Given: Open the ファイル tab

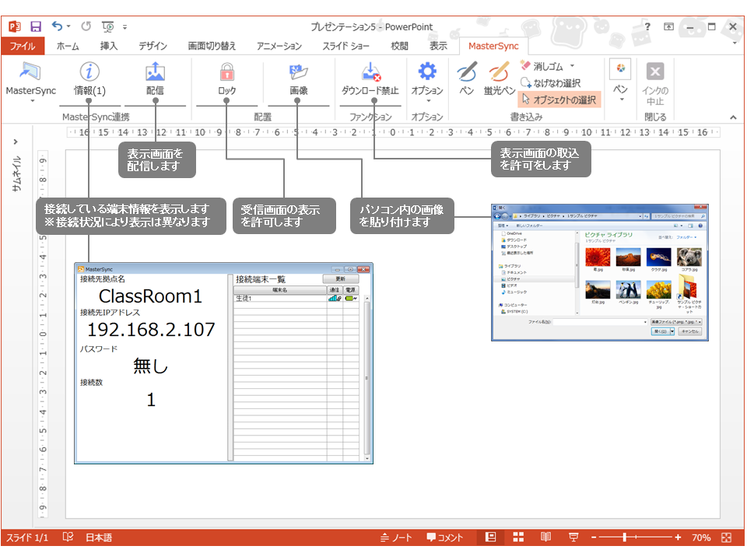Looking at the screenshot, I should 22,46.
